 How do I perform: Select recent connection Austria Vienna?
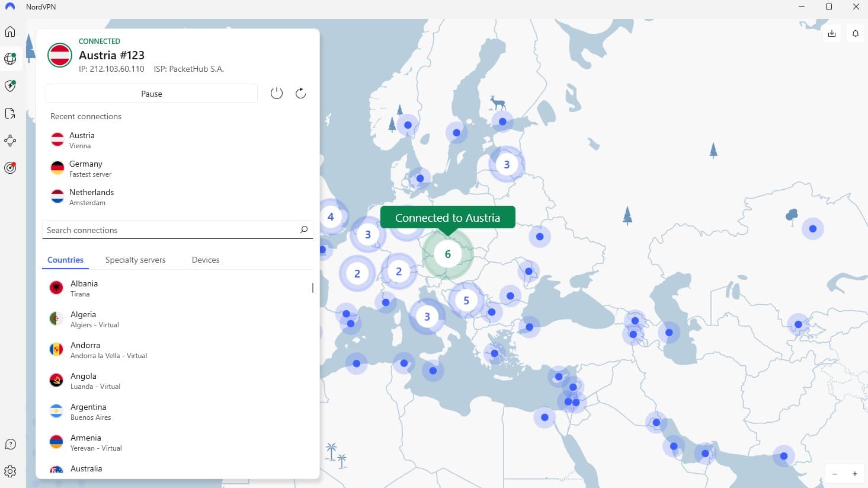tap(178, 140)
